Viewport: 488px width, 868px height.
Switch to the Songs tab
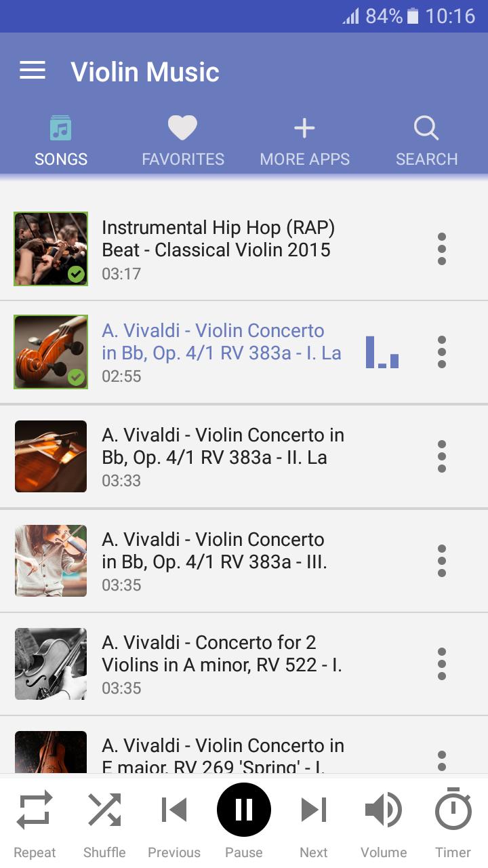point(61,141)
